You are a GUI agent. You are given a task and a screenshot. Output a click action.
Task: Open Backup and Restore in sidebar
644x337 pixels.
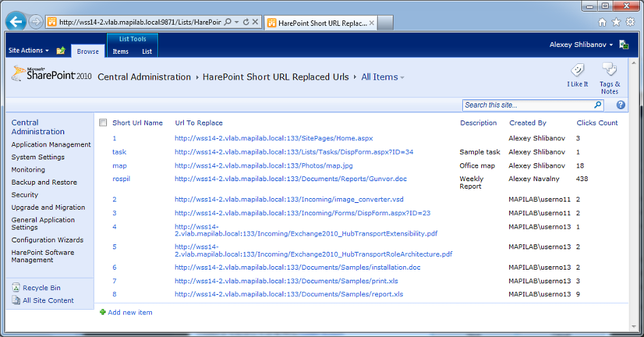click(x=44, y=182)
